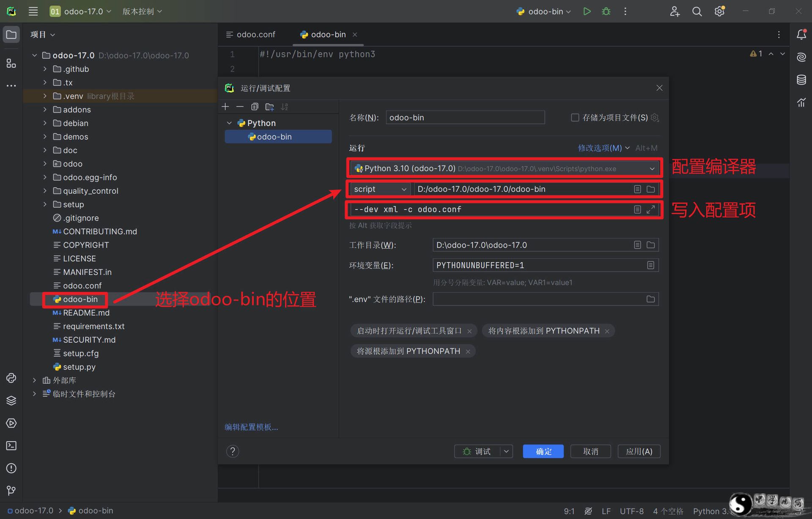812x519 pixels.
Task: Open the edit configuration templates link
Action: [251, 427]
